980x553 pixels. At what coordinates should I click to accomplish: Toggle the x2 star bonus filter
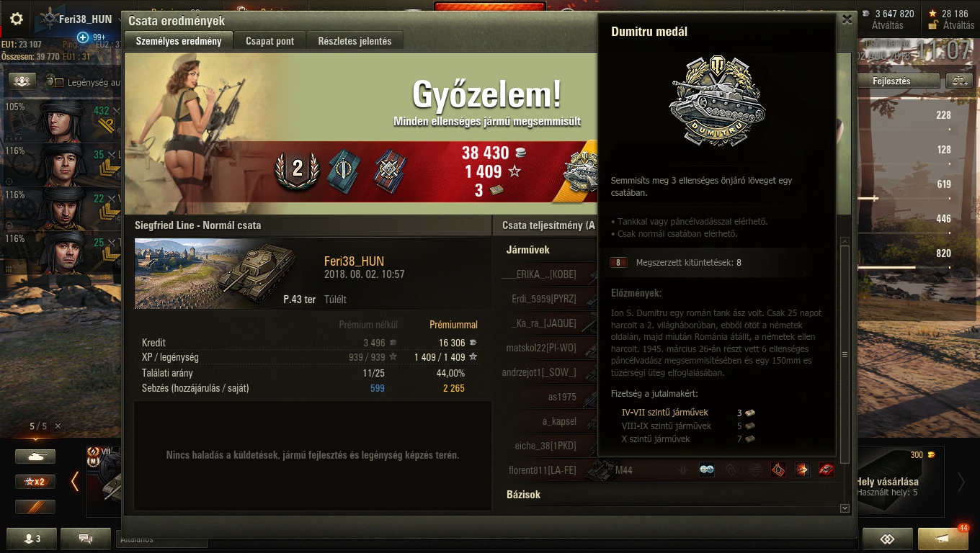35,482
